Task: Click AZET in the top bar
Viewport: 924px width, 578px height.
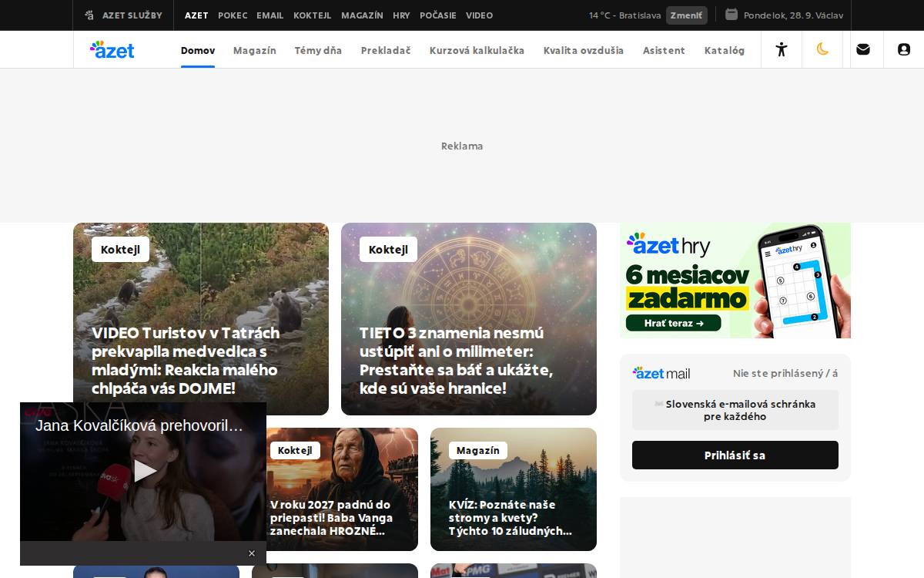Action: (x=196, y=15)
